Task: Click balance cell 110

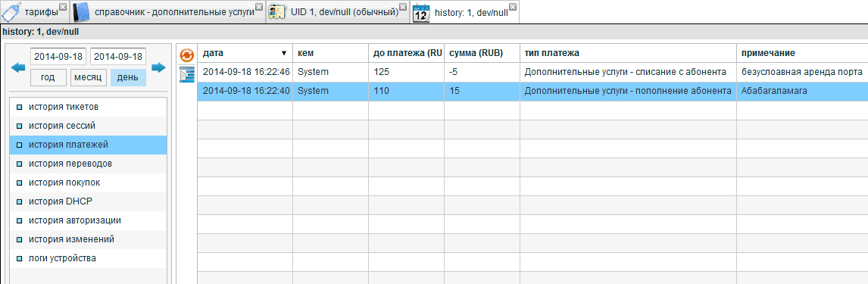Action: coord(406,91)
